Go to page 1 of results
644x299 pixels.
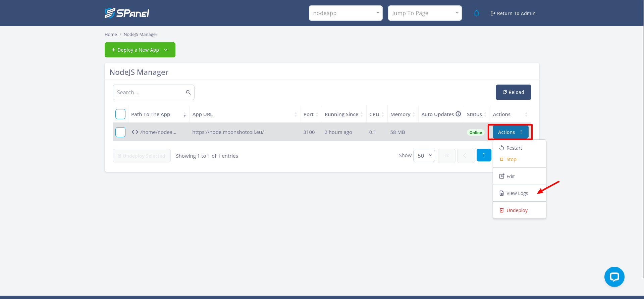click(x=484, y=155)
